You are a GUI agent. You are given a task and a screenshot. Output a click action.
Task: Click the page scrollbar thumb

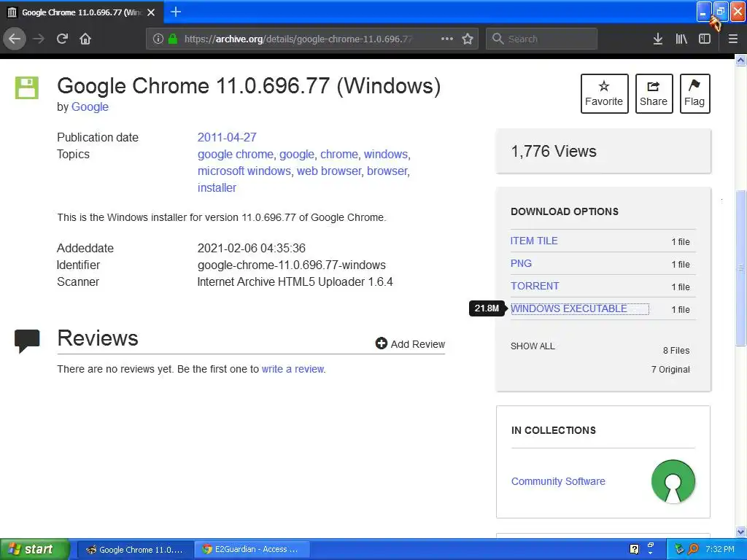[740, 268]
